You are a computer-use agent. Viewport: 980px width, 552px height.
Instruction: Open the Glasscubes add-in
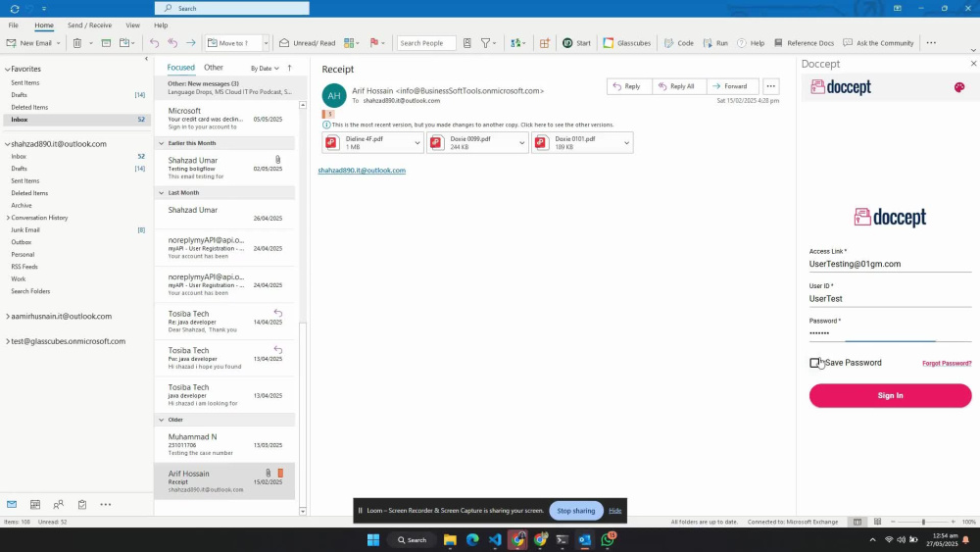tap(627, 43)
